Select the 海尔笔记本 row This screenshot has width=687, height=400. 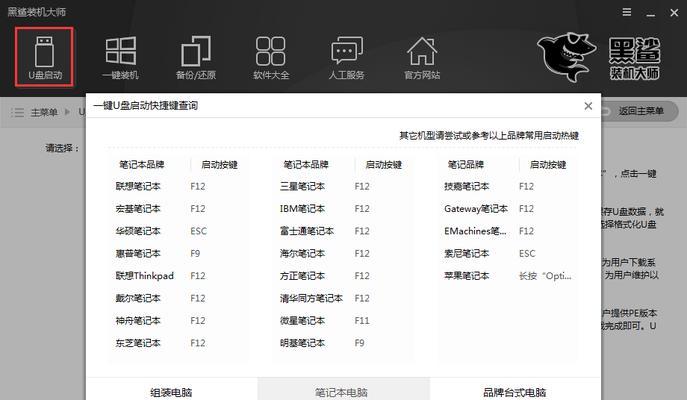(x=341, y=253)
